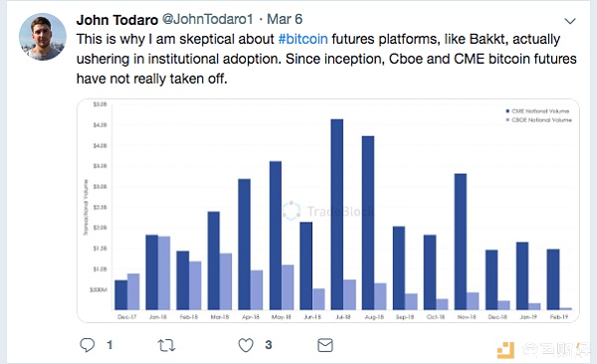This screenshot has width=597, height=364.
Task: Open the #bitcoin hashtag link
Action: click(x=303, y=39)
